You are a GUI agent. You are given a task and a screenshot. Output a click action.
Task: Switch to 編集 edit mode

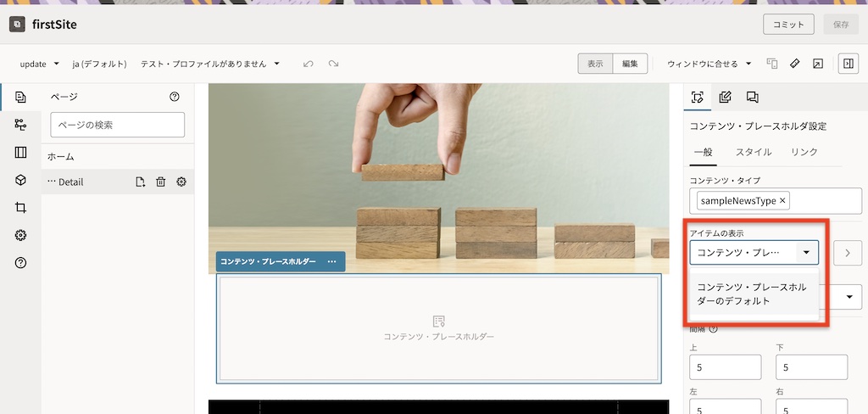[630, 64]
